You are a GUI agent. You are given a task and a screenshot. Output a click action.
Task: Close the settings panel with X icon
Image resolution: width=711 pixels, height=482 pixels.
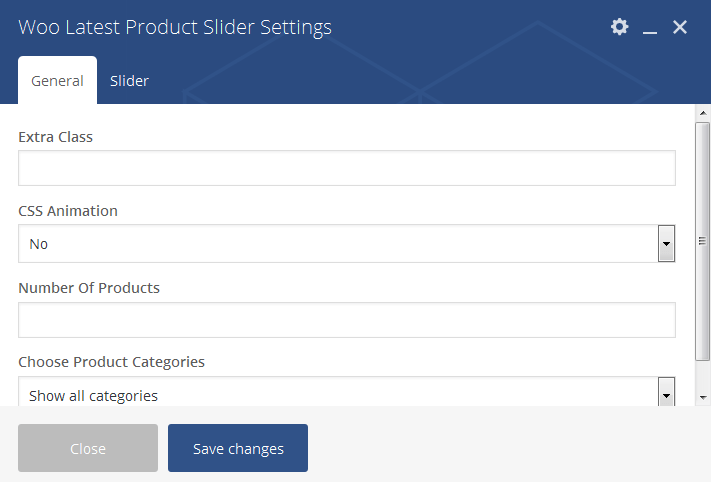[680, 27]
